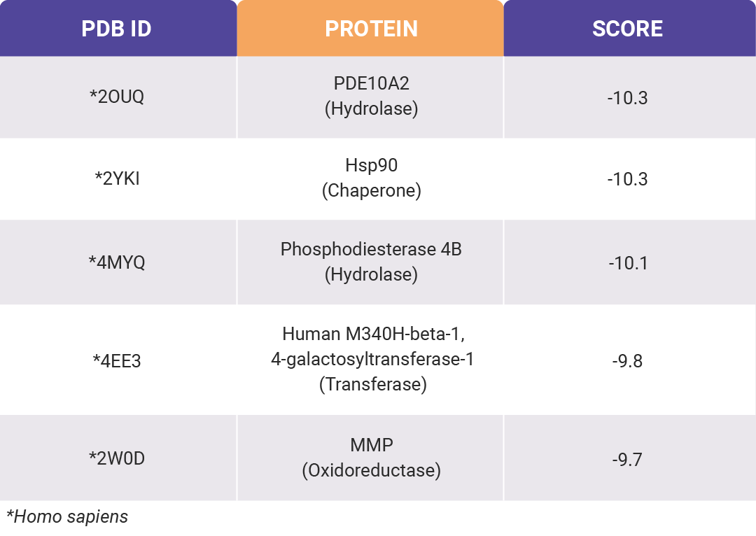This screenshot has height=536, width=756.
Task: Click the 4-galactosyltransferase-1 protein entry
Action: (372, 359)
